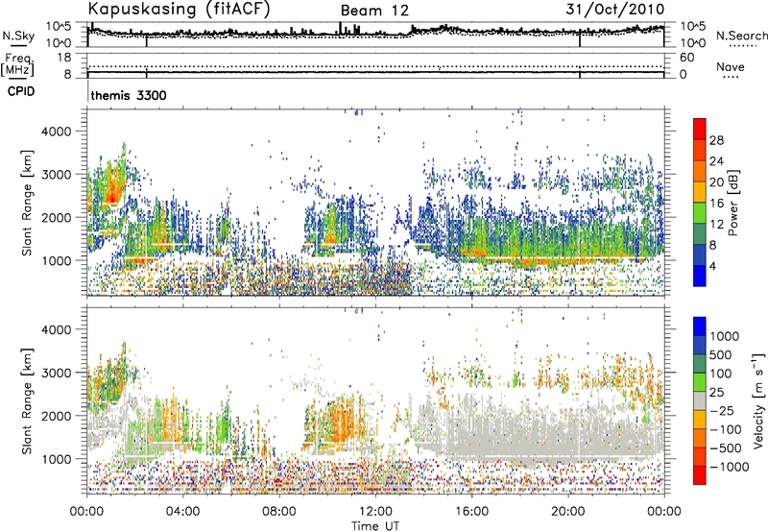This screenshot has width=768, height=532.
Task: Click the 25 label on Velocity colorbar
Action: point(716,392)
